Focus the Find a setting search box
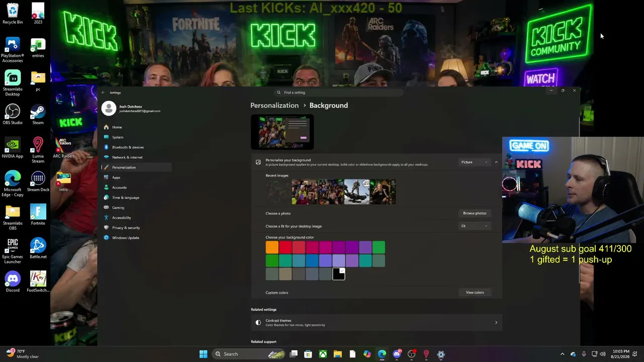The image size is (644, 362). pos(339,93)
